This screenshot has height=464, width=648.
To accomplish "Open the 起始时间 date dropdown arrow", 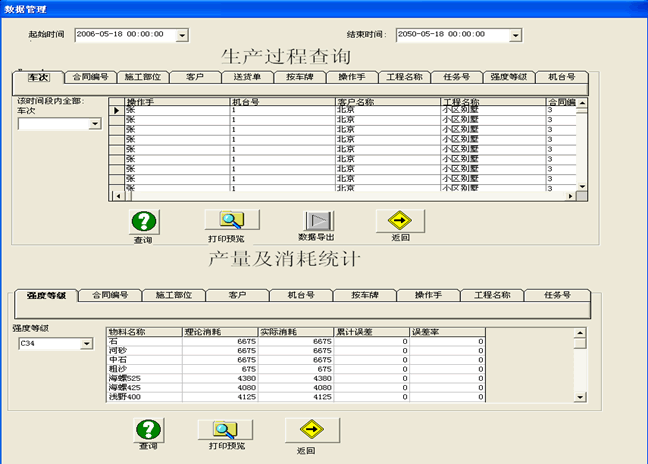I will pyautogui.click(x=182, y=36).
